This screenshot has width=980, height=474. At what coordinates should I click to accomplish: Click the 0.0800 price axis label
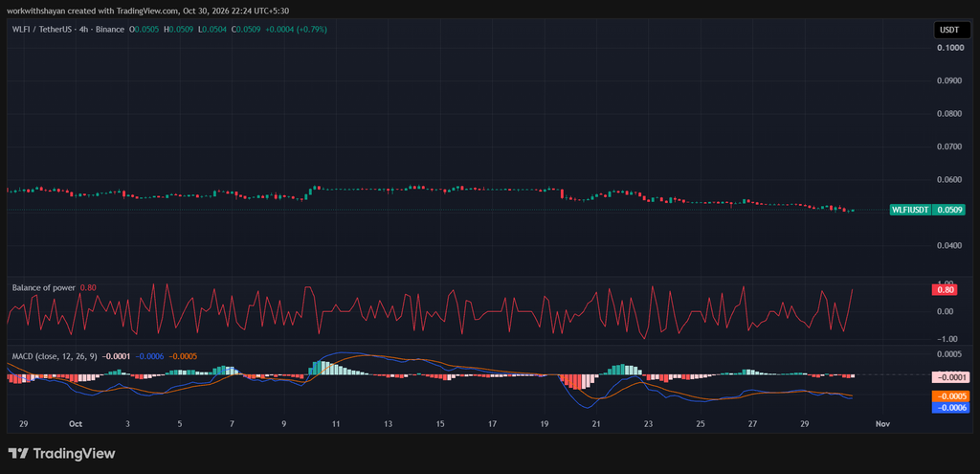coord(948,114)
